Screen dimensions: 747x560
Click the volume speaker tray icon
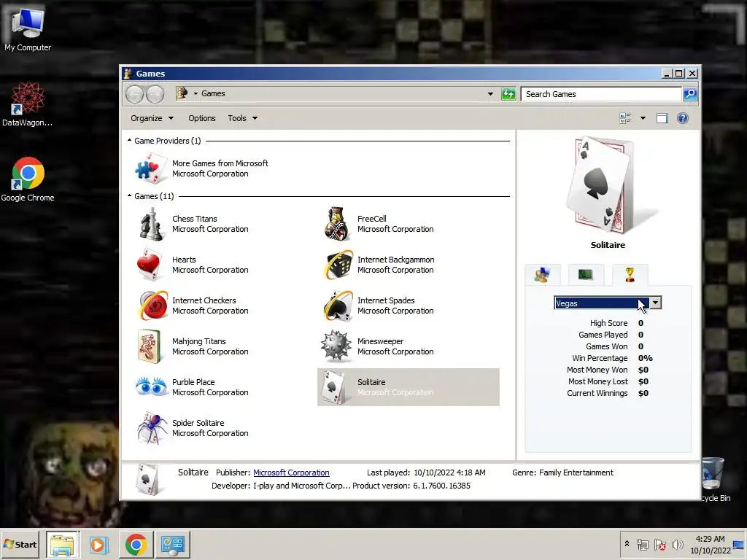pyautogui.click(x=677, y=544)
